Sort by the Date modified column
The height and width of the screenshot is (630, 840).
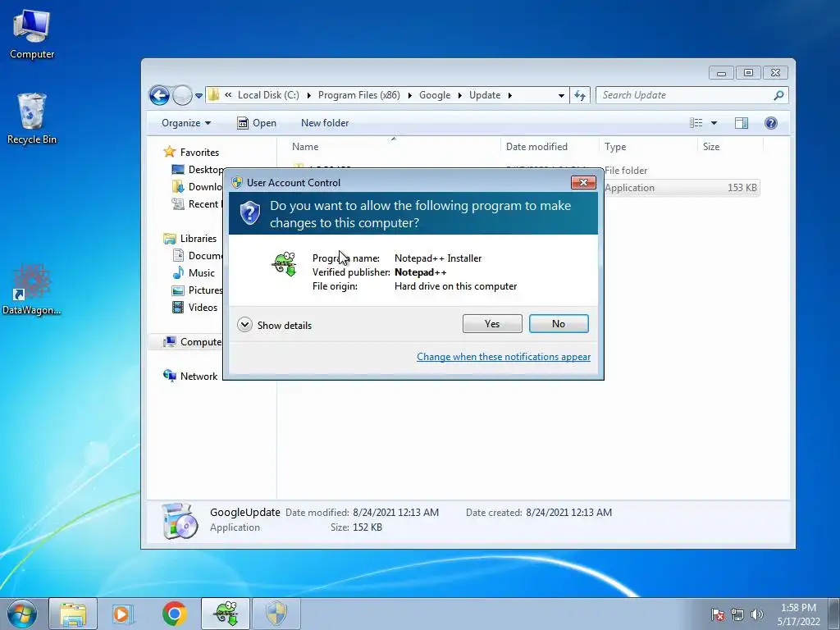[x=550, y=147]
